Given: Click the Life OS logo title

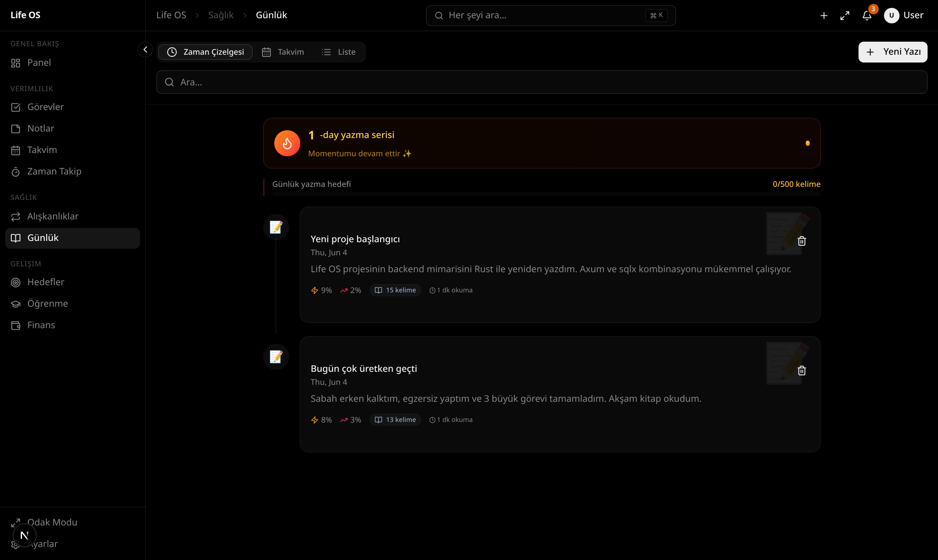Looking at the screenshot, I should click(x=25, y=15).
